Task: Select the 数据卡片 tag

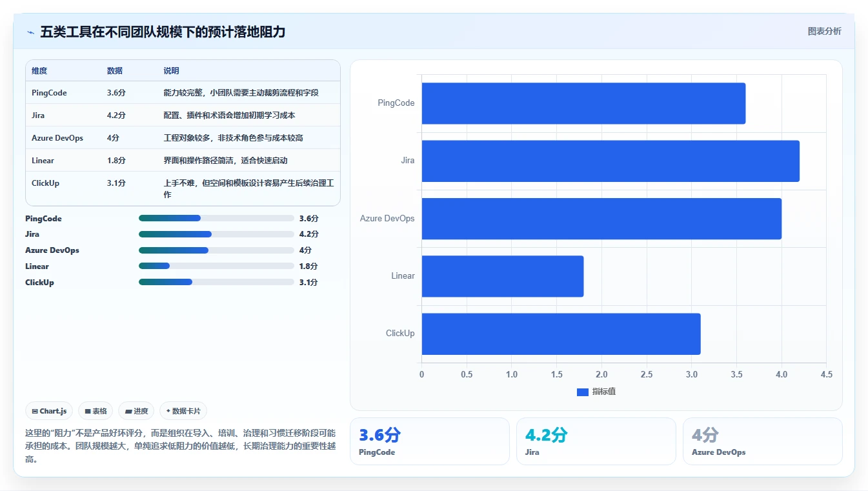Action: [x=183, y=411]
